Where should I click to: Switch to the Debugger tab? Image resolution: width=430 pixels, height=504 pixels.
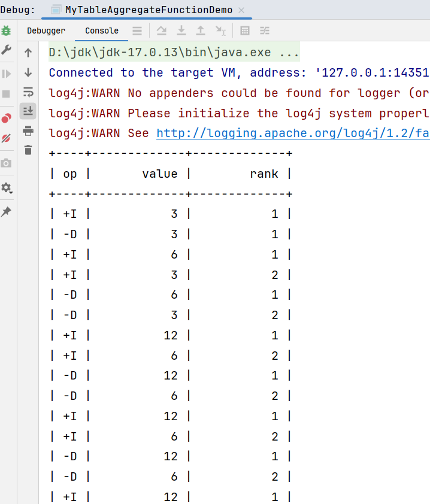click(46, 31)
